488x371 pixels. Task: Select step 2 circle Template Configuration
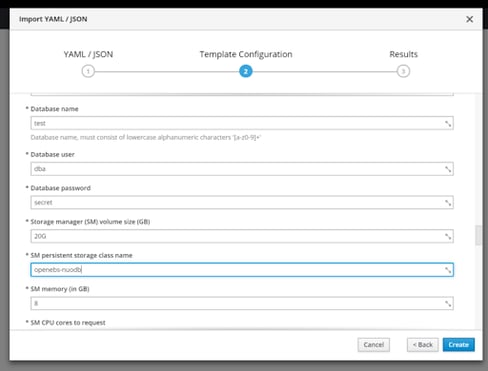pos(246,71)
